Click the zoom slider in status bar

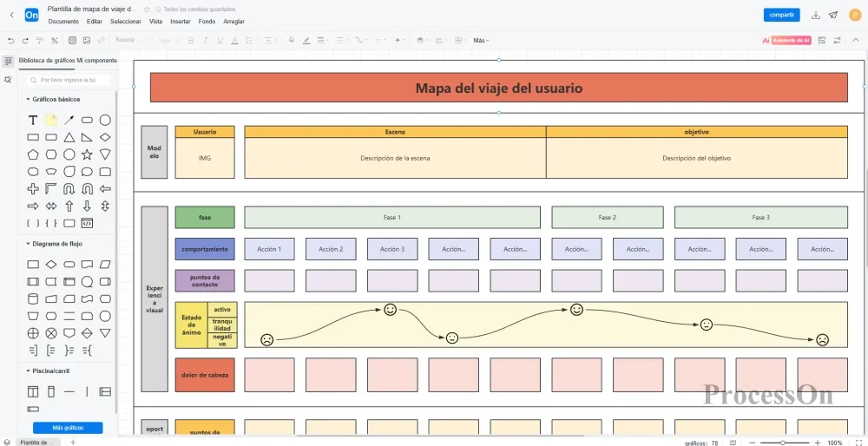click(x=783, y=443)
